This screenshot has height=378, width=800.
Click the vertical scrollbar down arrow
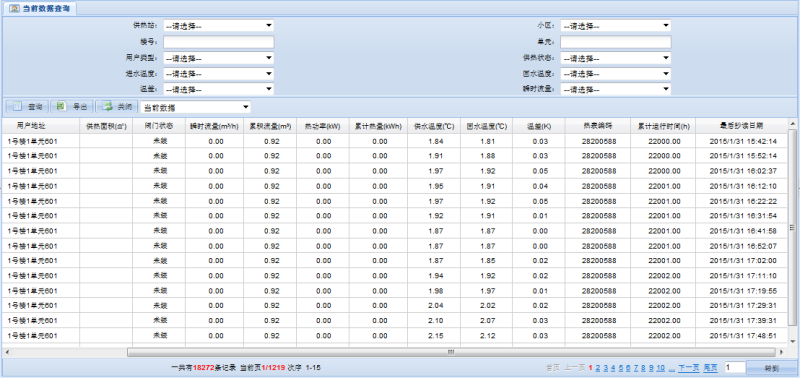pyautogui.click(x=793, y=341)
